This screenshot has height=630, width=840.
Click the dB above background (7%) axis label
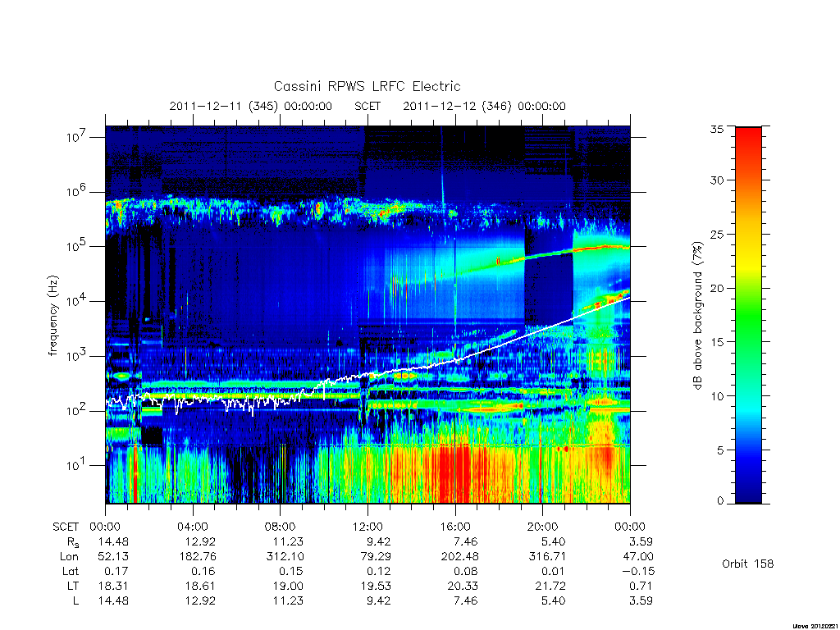(697, 315)
